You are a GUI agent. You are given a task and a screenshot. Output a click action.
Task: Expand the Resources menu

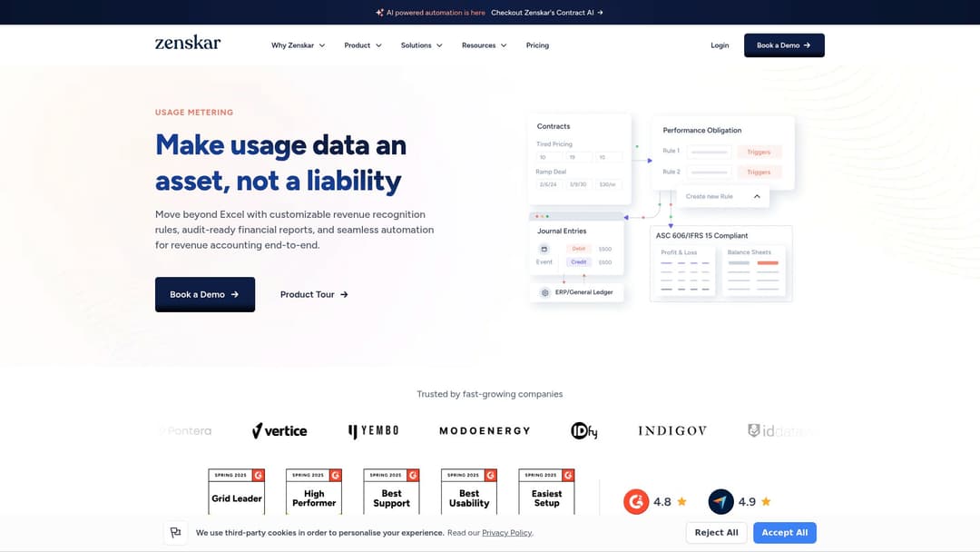(484, 45)
